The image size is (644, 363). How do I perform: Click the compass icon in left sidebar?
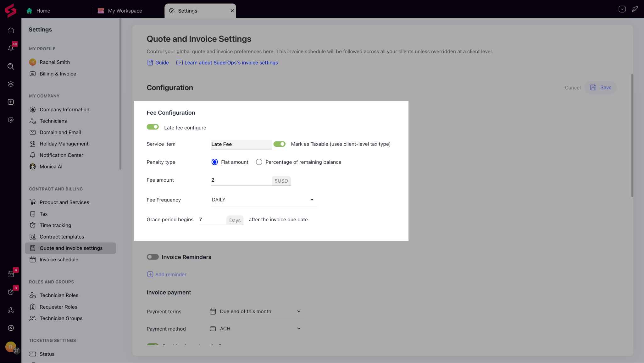(11, 328)
